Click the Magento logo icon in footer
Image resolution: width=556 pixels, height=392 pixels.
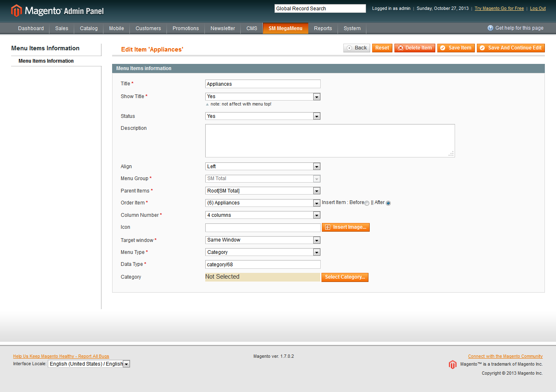click(x=453, y=364)
